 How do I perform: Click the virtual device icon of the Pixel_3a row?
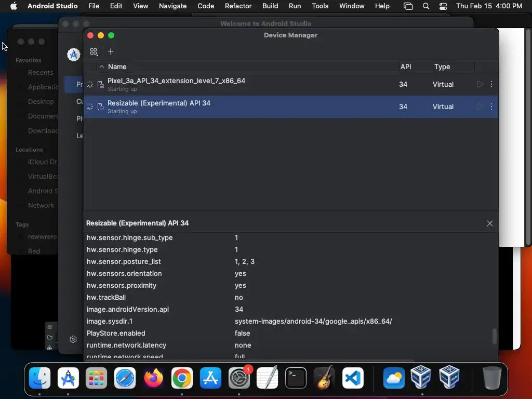[100, 84]
